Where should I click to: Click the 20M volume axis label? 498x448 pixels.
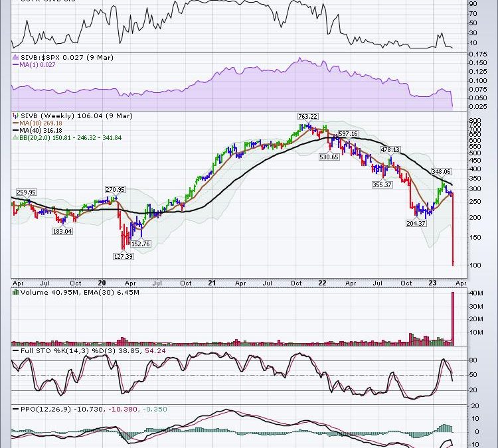click(x=476, y=319)
